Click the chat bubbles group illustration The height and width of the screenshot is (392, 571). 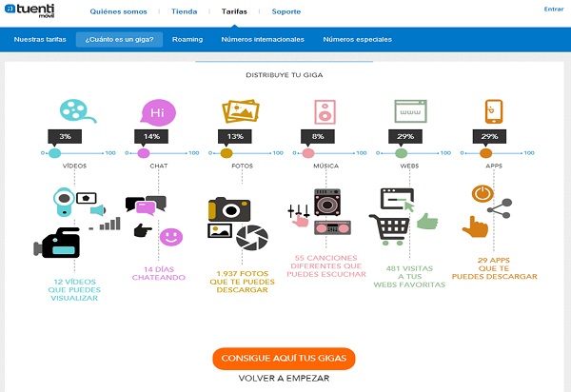click(x=146, y=205)
